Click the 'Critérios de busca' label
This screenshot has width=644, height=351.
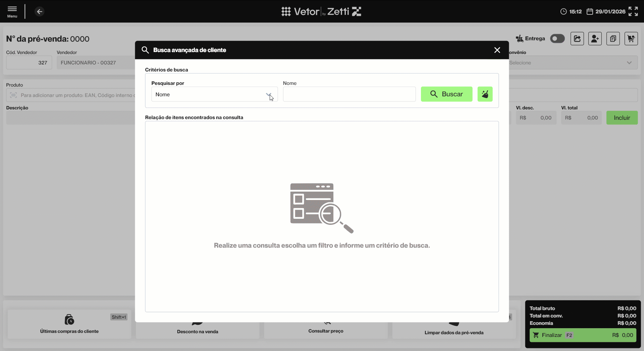pyautogui.click(x=166, y=70)
